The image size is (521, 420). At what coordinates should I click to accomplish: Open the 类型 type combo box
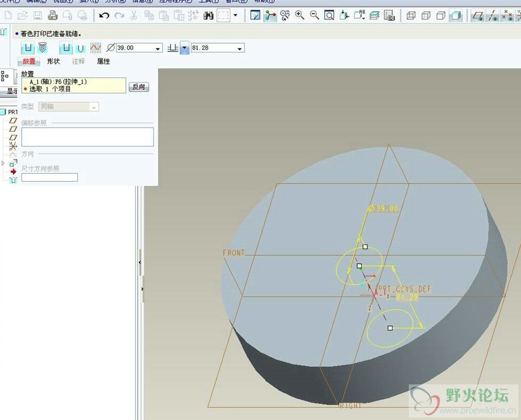69,107
